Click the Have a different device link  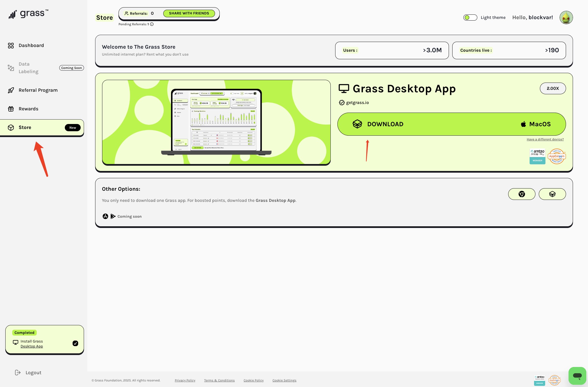tap(545, 139)
